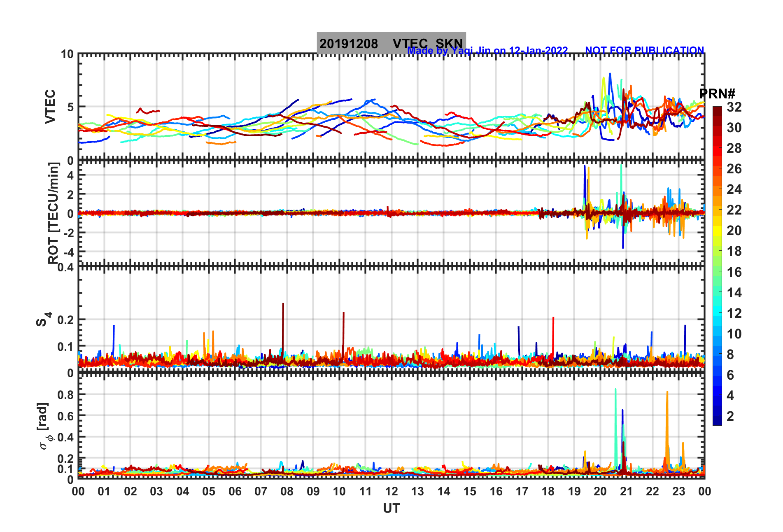Click the S4 y-axis label
Viewport: 783px width, 532px height.
(43, 319)
